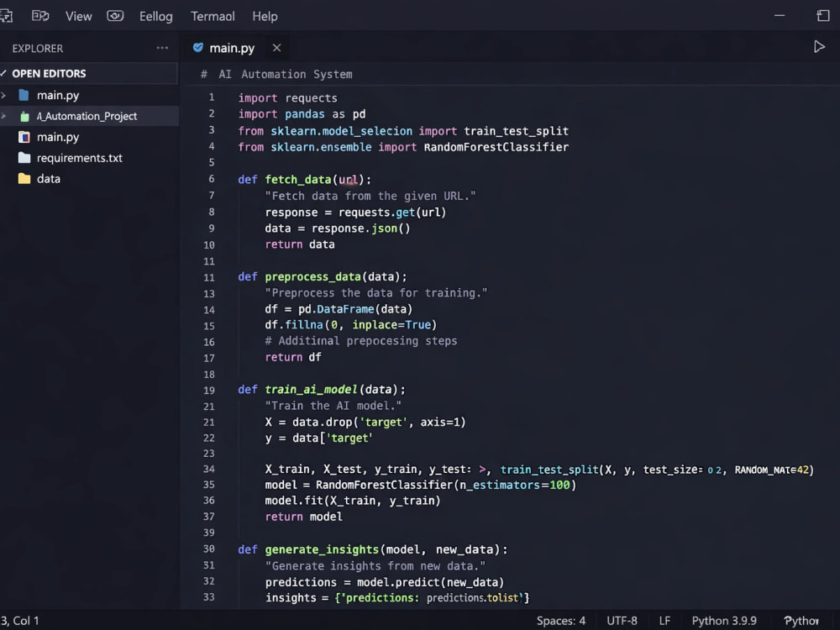Expand the main.py row chevron under Open Editors
The image size is (840, 630).
(3, 96)
